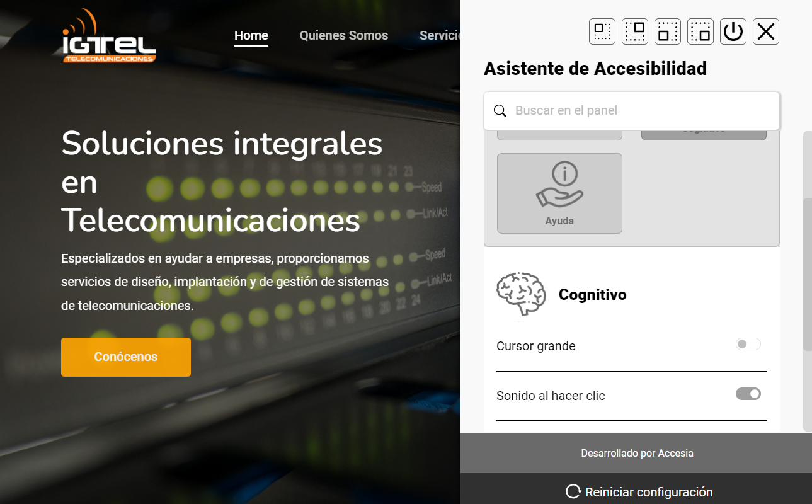Click the Conócenos button
The width and height of the screenshot is (812, 504).
(126, 357)
